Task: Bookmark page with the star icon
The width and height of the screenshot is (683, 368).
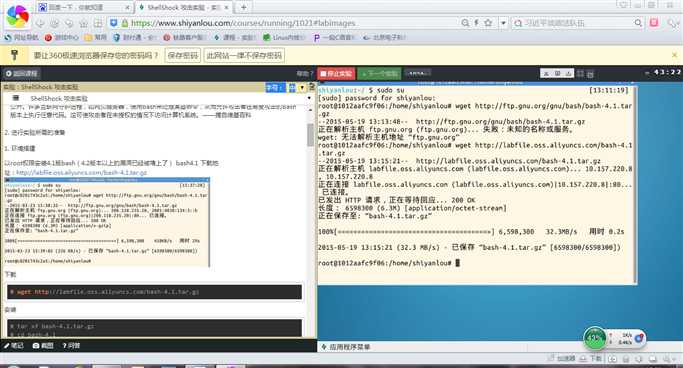Action: (x=488, y=23)
